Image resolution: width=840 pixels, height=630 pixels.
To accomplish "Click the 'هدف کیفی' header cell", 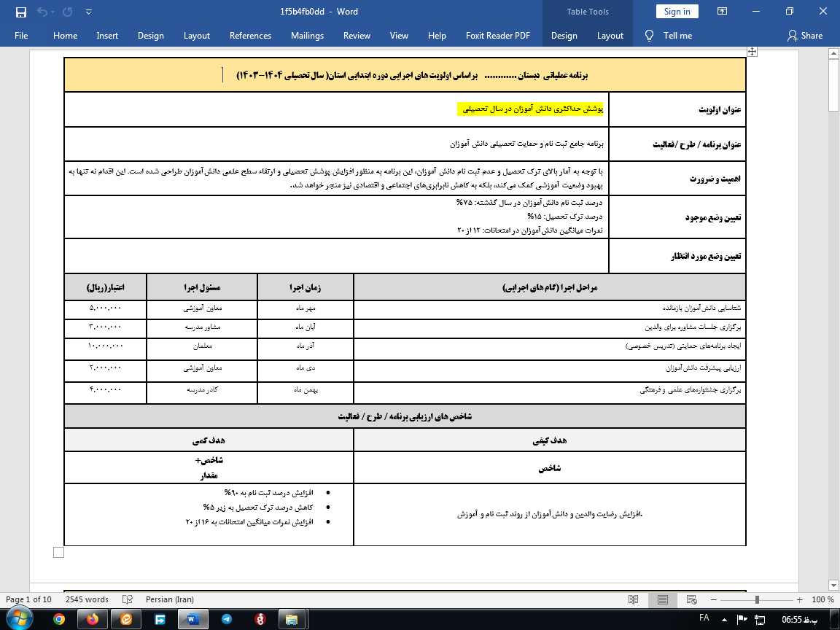I will [x=550, y=440].
